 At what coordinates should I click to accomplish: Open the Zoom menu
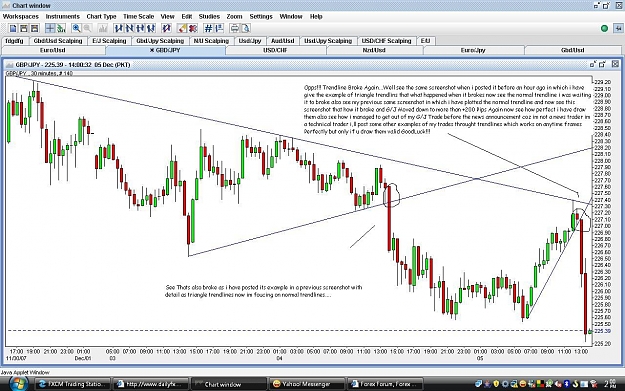(x=234, y=16)
